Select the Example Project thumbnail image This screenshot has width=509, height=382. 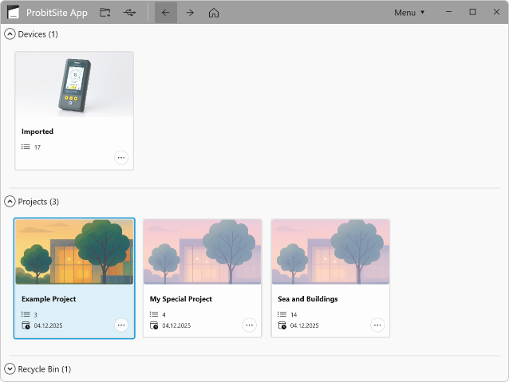pyautogui.click(x=74, y=252)
